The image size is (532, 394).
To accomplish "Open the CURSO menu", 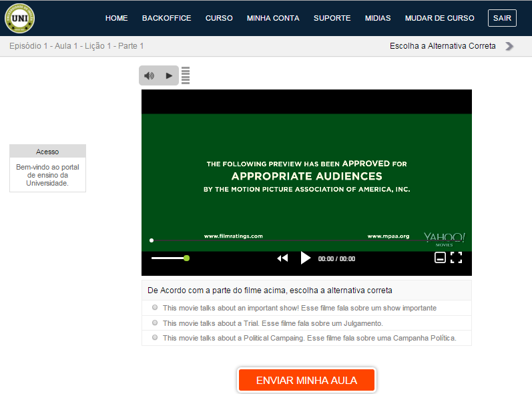I will click(x=219, y=18).
